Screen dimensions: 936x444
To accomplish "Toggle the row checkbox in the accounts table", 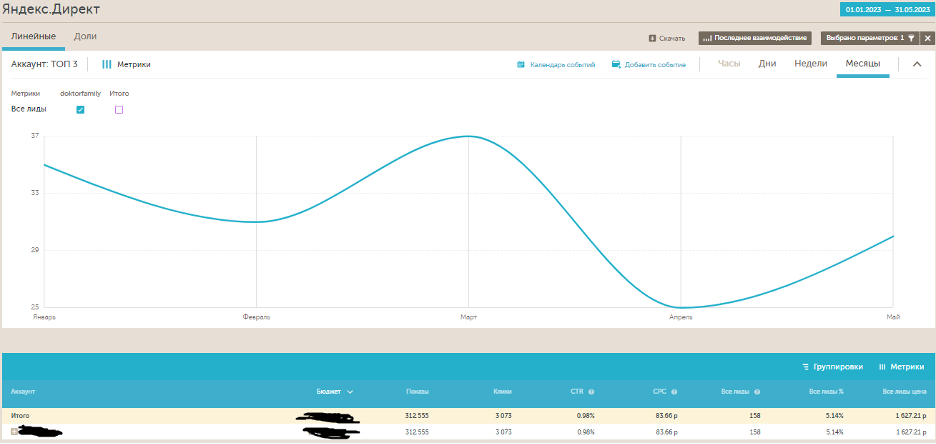I will 14,431.
